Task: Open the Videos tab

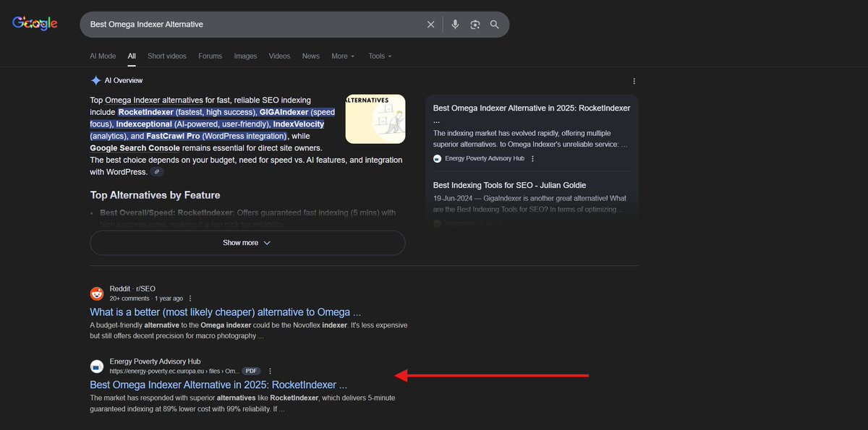Action: pyautogui.click(x=279, y=56)
